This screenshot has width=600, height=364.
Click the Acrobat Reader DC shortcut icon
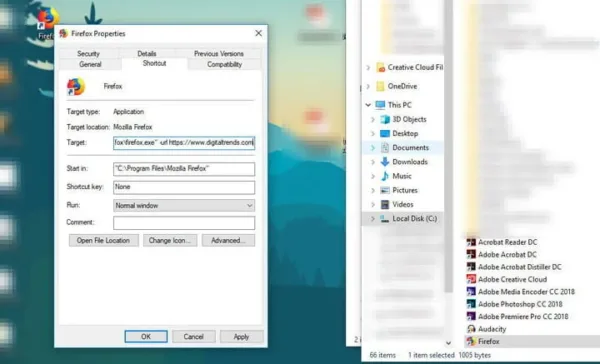[471, 242]
